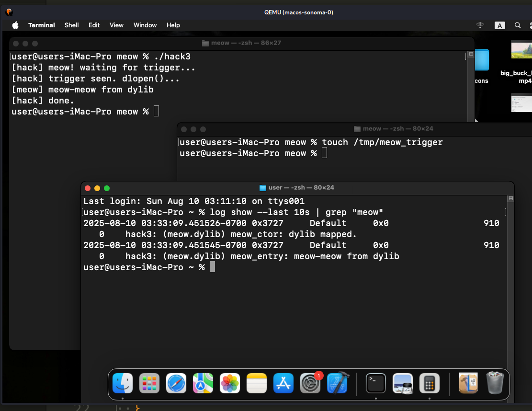Click folder proxy icon in meow 80×24 title
The width and height of the screenshot is (532, 411).
[x=357, y=129]
